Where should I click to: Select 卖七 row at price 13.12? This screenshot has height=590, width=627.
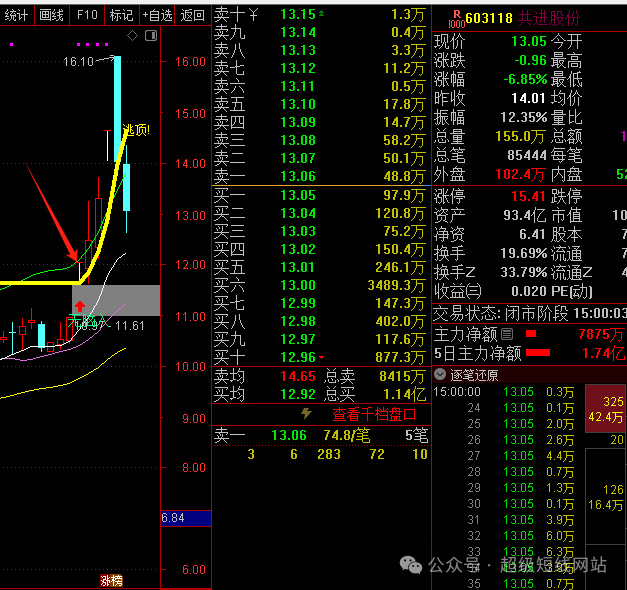point(321,68)
